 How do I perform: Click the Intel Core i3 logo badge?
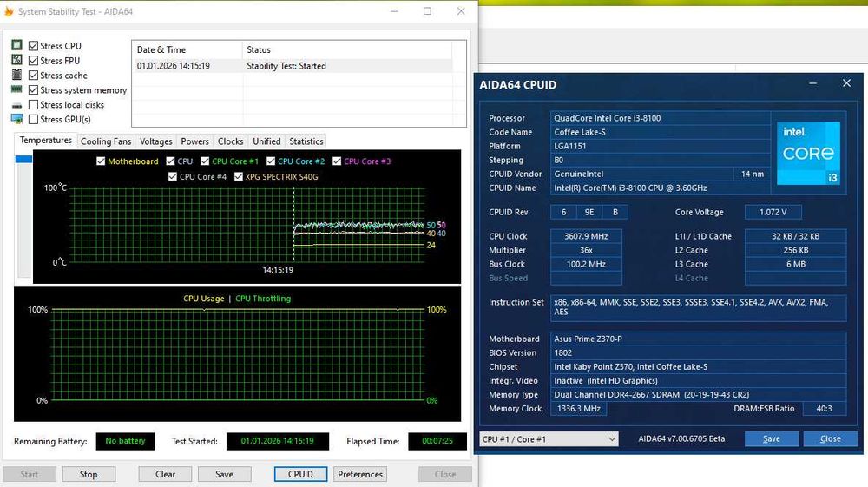[808, 154]
